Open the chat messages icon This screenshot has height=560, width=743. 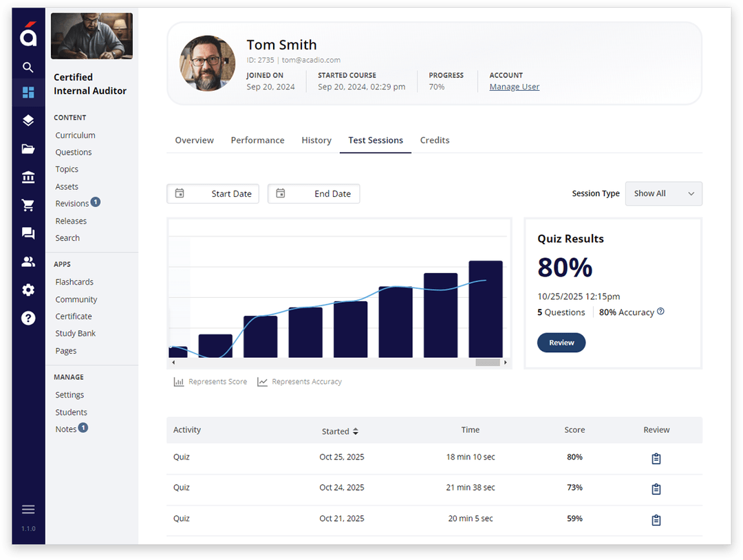pyautogui.click(x=28, y=234)
